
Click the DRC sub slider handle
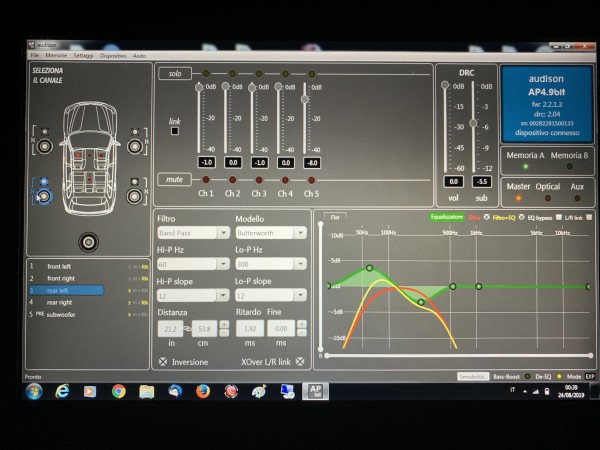pyautogui.click(x=473, y=123)
